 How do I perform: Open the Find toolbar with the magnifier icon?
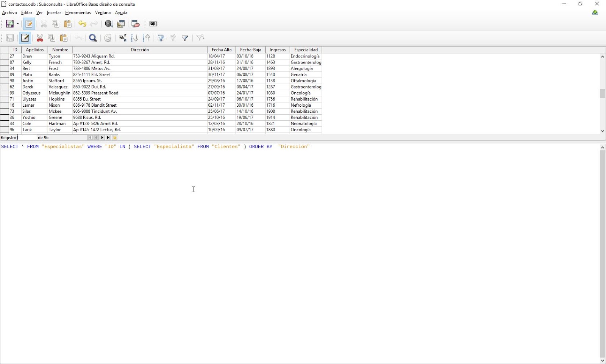point(93,38)
